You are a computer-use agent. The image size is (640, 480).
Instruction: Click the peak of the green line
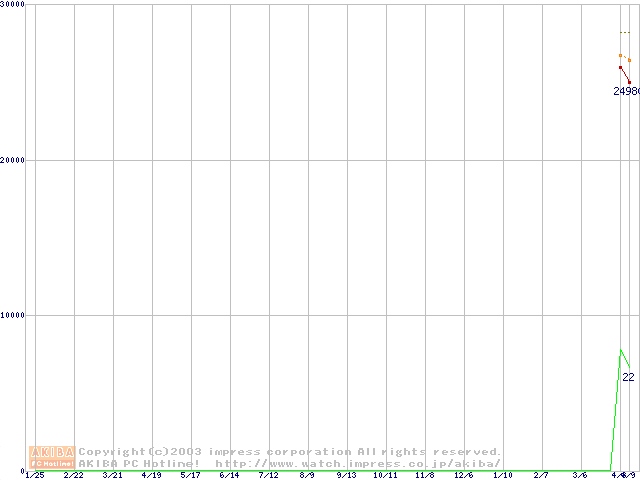point(621,350)
